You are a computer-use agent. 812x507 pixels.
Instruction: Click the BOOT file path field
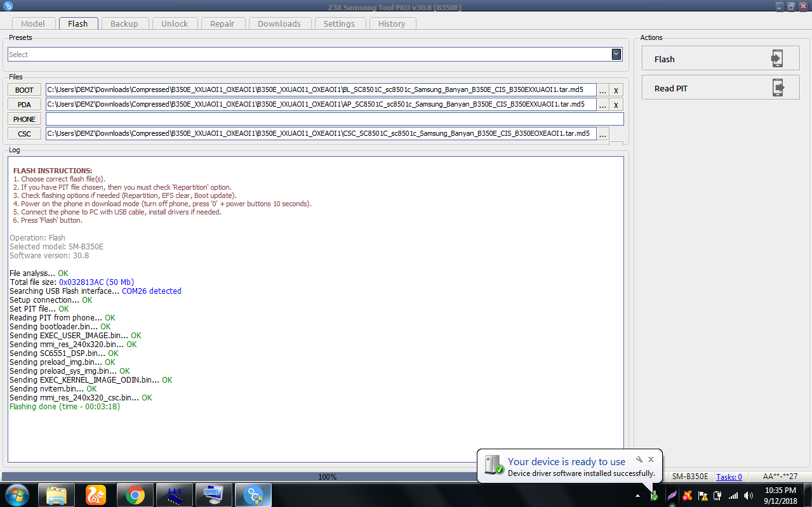click(x=321, y=90)
